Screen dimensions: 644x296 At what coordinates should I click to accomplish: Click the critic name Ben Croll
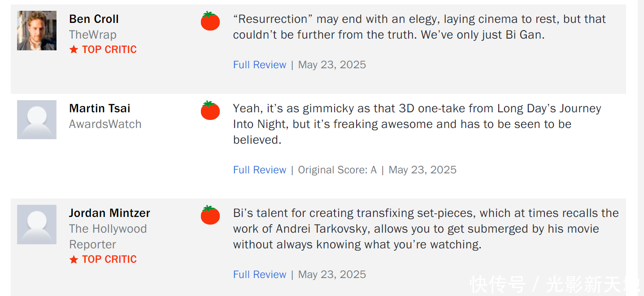[94, 19]
